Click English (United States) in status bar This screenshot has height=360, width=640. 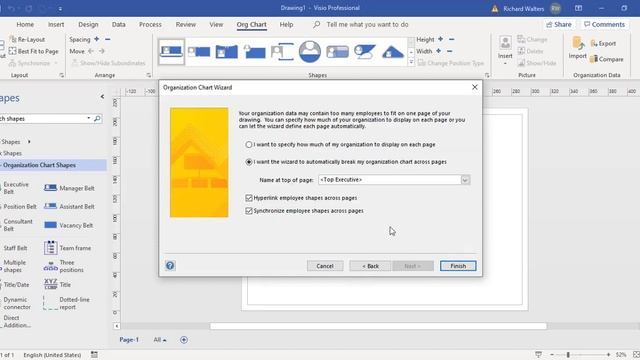(x=52, y=355)
